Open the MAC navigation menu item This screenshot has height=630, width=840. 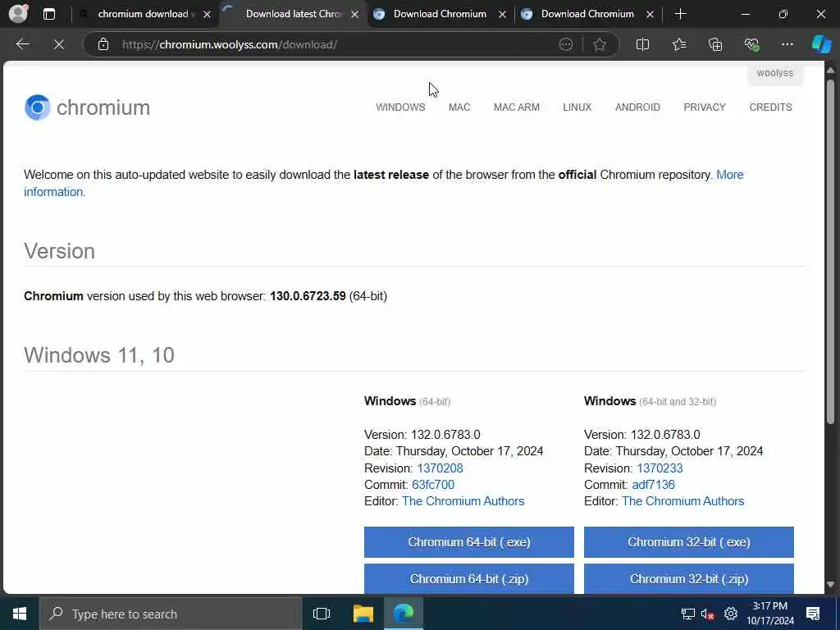pyautogui.click(x=459, y=107)
